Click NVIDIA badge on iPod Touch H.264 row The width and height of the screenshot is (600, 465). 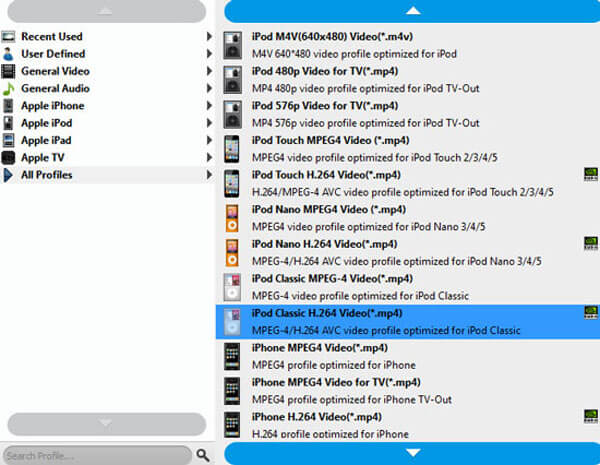coord(591,175)
